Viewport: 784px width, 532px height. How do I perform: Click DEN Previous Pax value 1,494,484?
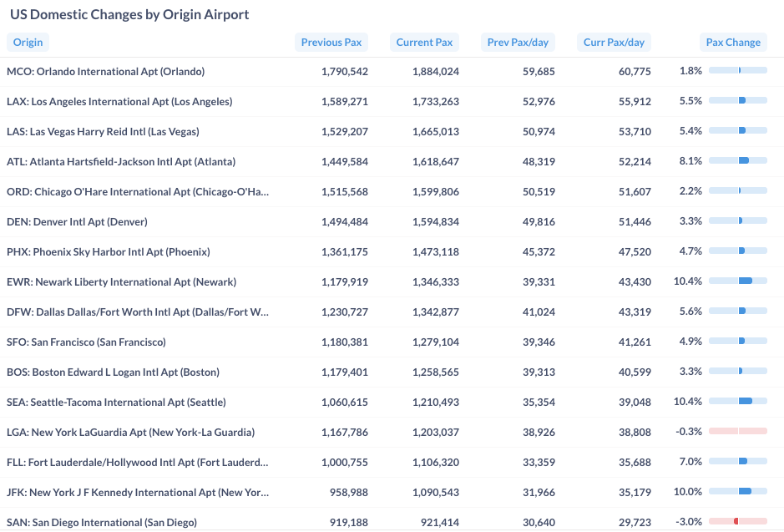pos(344,222)
